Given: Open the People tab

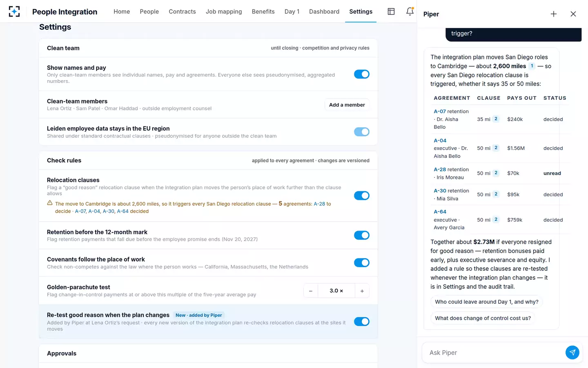Looking at the screenshot, I should [x=149, y=11].
